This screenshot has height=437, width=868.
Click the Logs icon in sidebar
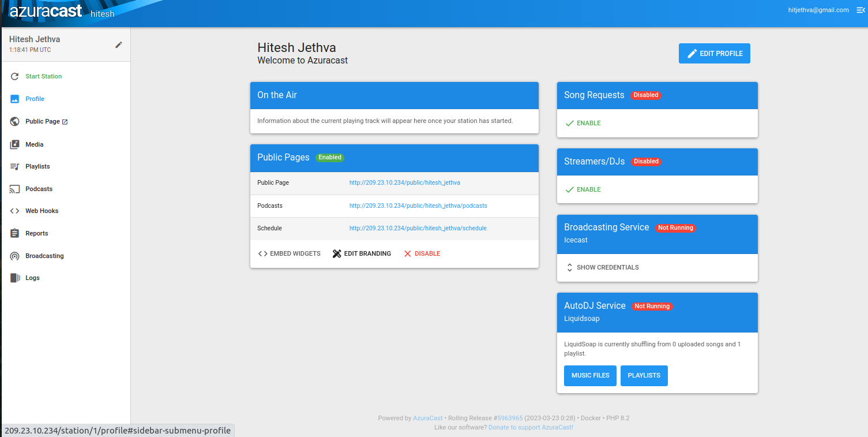[x=15, y=278]
